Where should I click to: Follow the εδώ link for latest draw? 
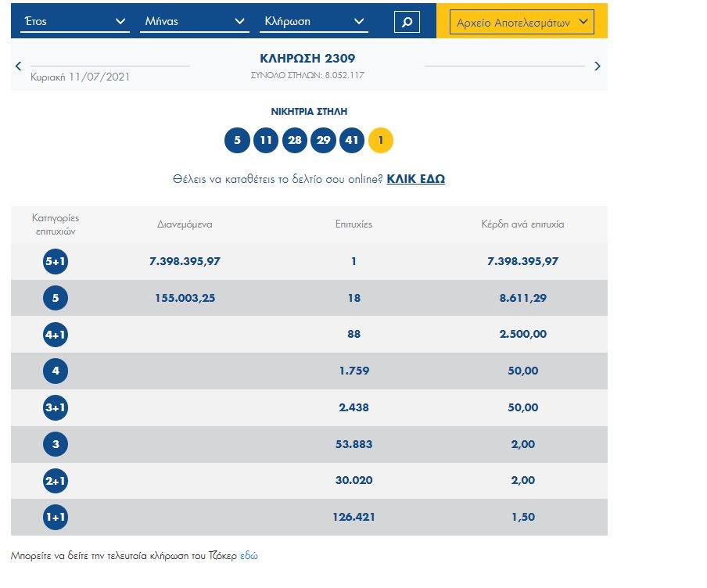(x=249, y=556)
